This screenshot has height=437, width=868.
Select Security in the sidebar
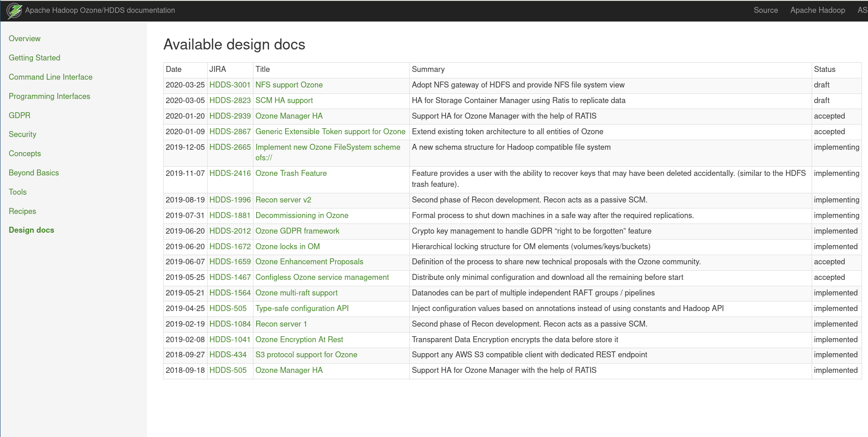tap(22, 134)
